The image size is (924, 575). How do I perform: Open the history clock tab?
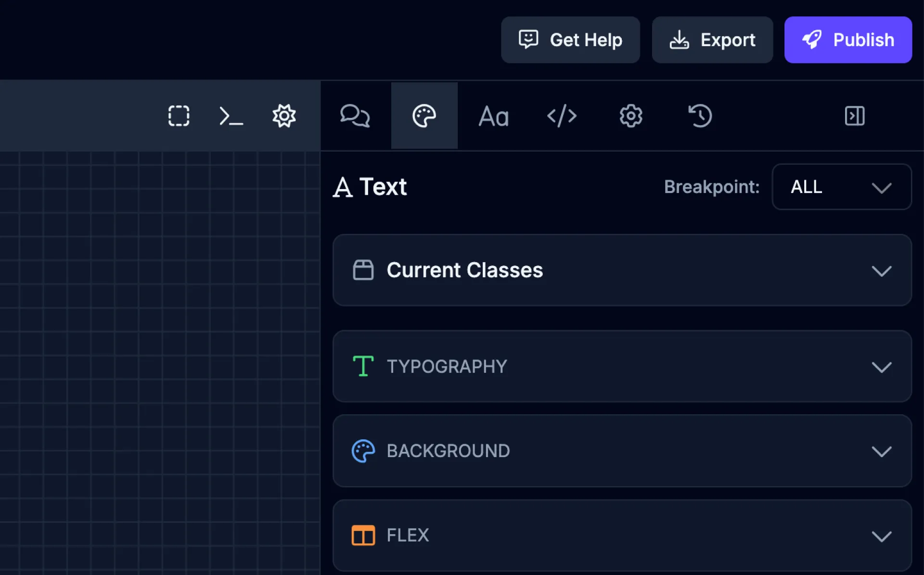coord(700,116)
